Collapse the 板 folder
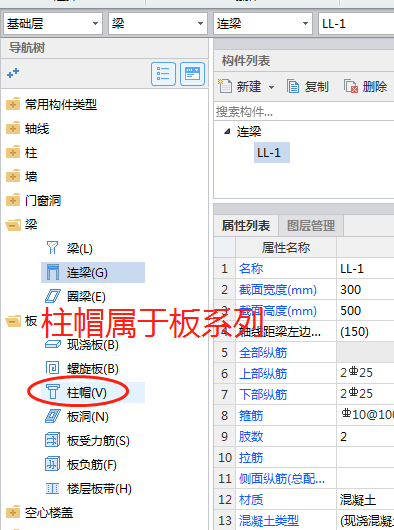Screen dimensions: 394x530 coord(13,320)
